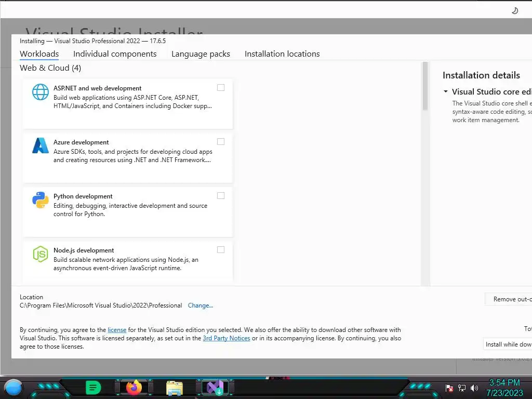The image size is (532, 399).
Task: Select Visual Studio Installer taskbar icon
Action: [215, 388]
